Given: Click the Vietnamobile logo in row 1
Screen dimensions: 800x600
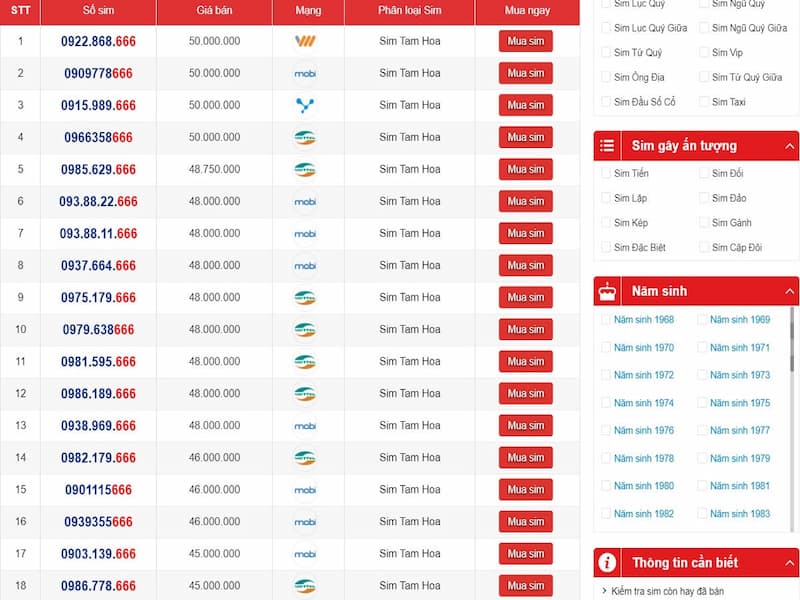Looking at the screenshot, I should 305,41.
